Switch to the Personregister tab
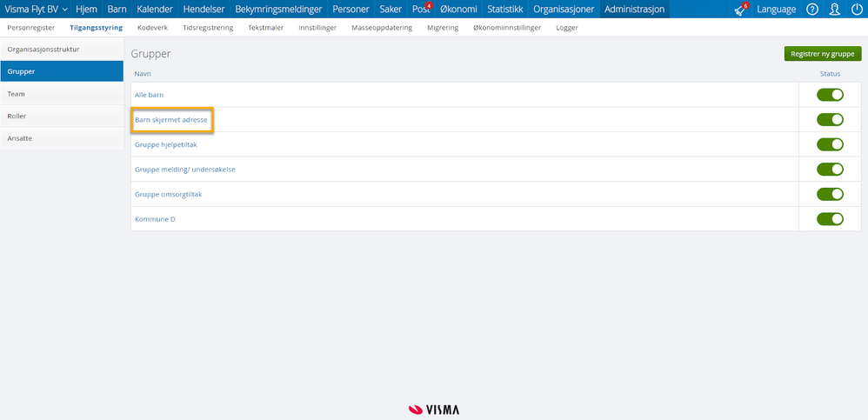 [31, 28]
